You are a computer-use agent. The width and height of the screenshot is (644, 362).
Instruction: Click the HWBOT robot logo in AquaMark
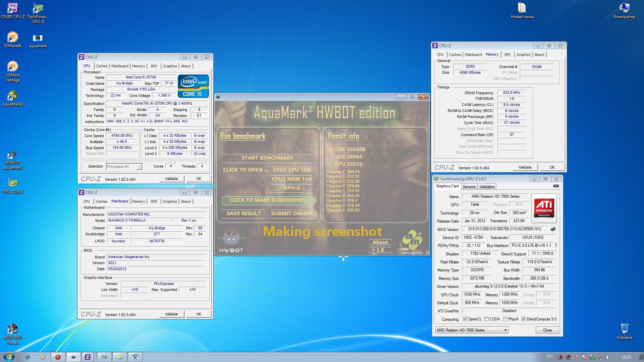point(231,240)
